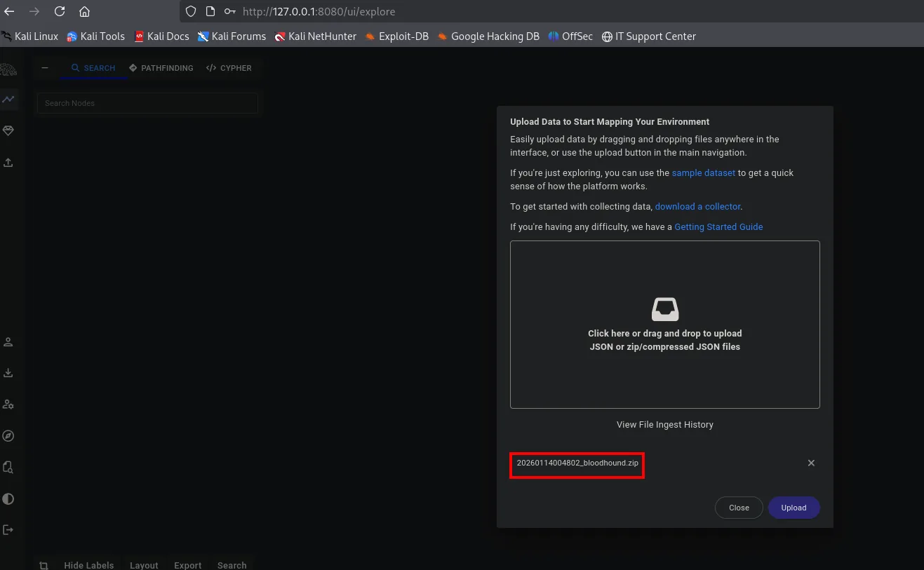This screenshot has height=570, width=924.
Task: Select the Search tab
Action: [93, 68]
